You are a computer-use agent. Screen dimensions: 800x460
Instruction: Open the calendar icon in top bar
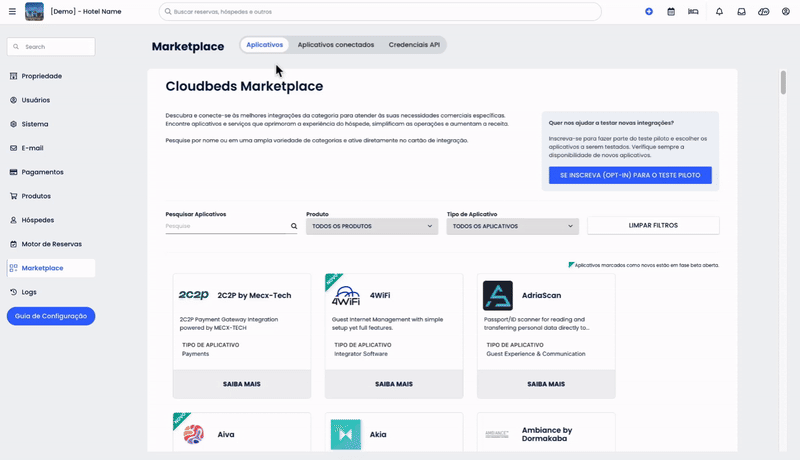[671, 11]
